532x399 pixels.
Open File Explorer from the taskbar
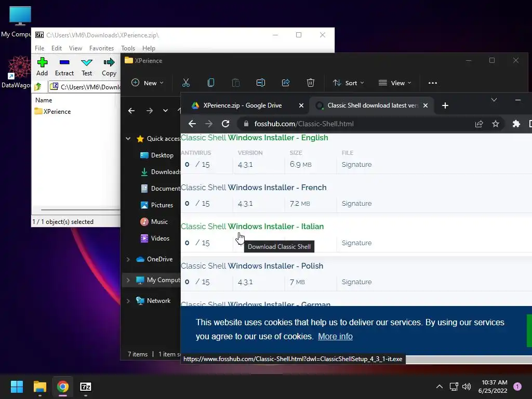click(x=39, y=387)
